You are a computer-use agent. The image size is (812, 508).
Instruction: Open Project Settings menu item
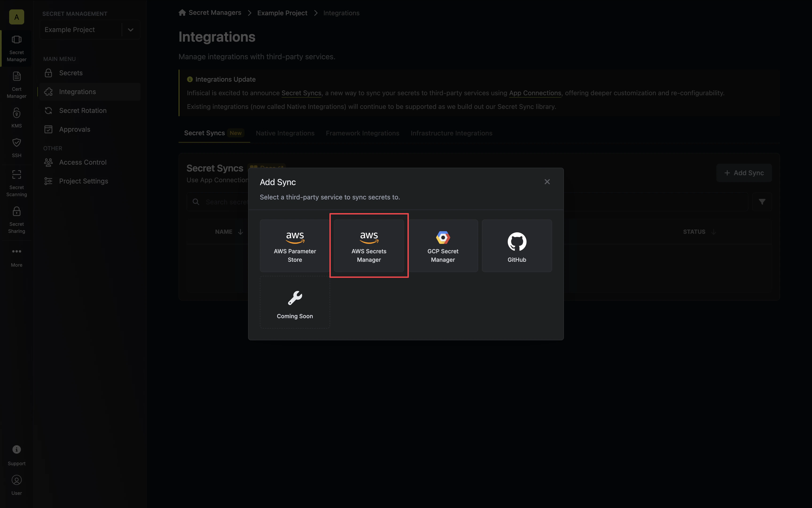90,181
